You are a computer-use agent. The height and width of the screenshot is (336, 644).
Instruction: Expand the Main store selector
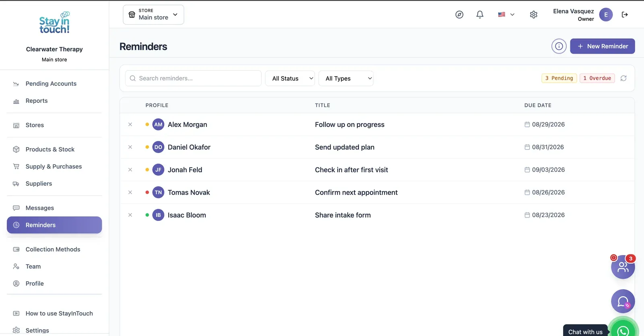153,15
